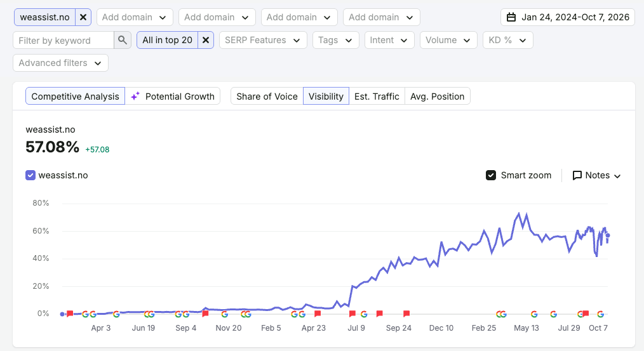
Task: Click the 'All in top 20' filter chip
Action: pos(167,40)
